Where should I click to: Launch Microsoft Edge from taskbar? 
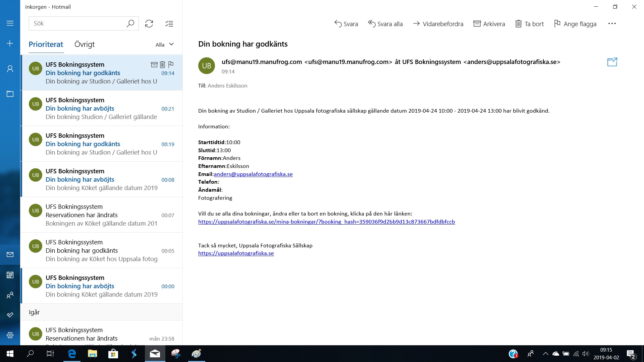(x=72, y=354)
